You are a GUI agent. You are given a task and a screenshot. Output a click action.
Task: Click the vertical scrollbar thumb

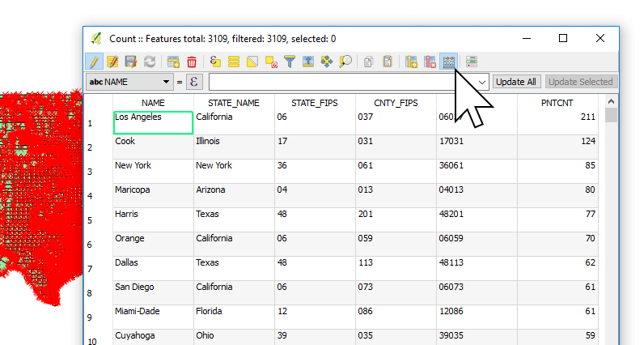point(611,115)
